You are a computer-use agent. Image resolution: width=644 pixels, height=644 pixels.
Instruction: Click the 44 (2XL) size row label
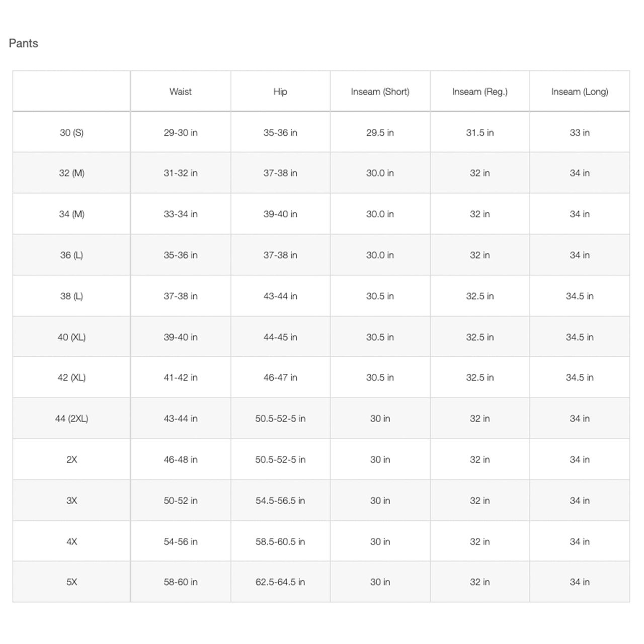coord(71,419)
